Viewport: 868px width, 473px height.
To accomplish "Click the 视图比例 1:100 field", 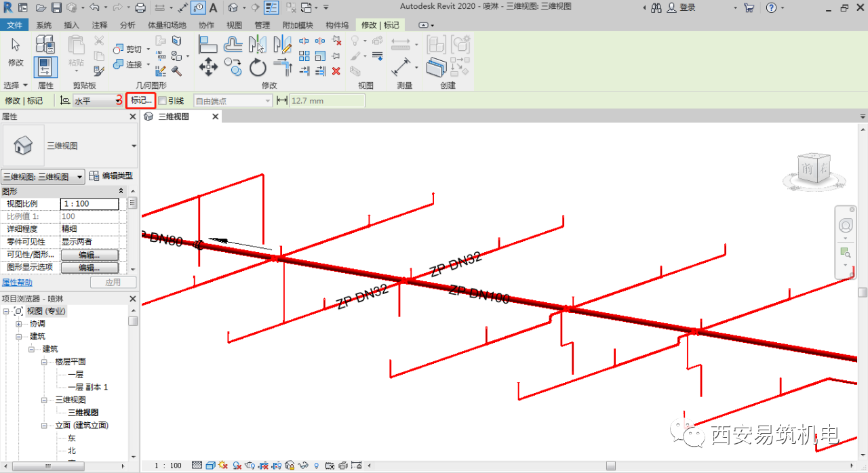I will [90, 204].
